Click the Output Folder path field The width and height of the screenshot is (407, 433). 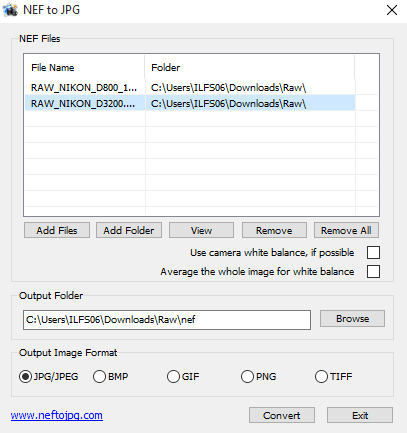tap(167, 320)
